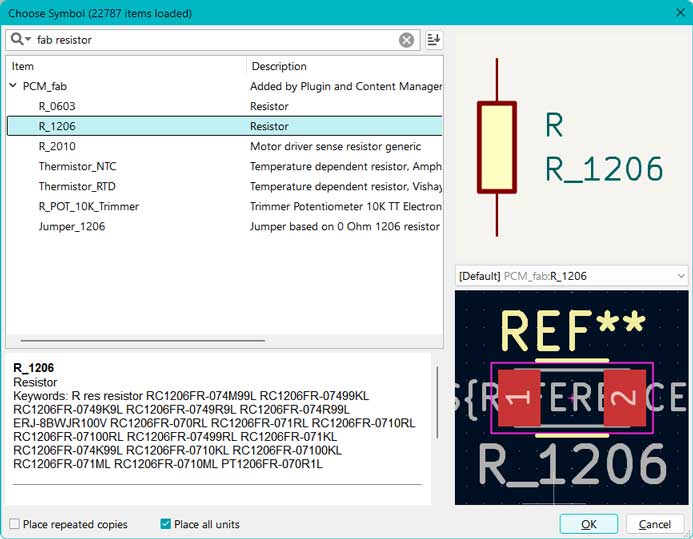Click pad 1 in the footprint preview

point(519,398)
